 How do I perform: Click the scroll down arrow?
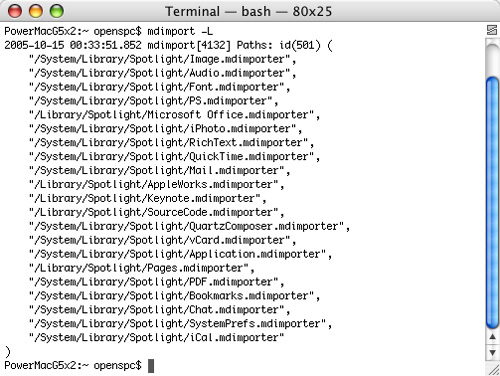492,352
